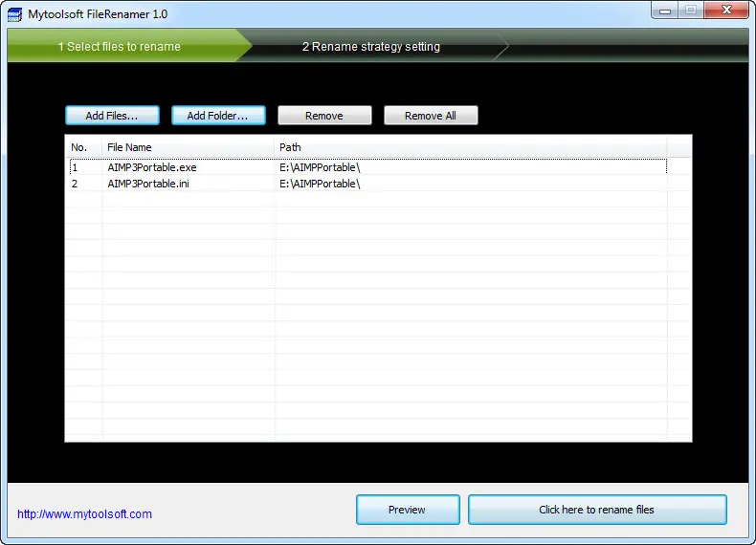Minimize the FileRenamer window
Image resolution: width=756 pixels, height=545 pixels.
[665, 11]
